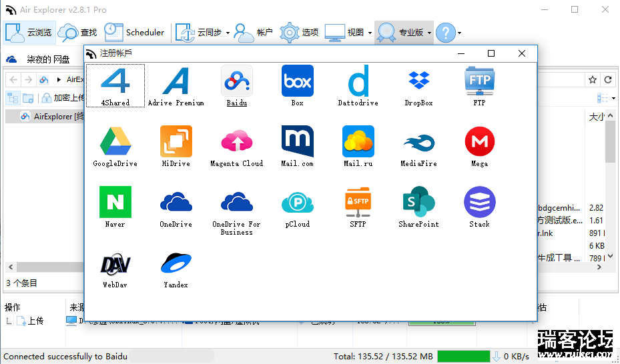Select the Mega icon
Viewport: 620px width, 364px height.
pos(479,142)
